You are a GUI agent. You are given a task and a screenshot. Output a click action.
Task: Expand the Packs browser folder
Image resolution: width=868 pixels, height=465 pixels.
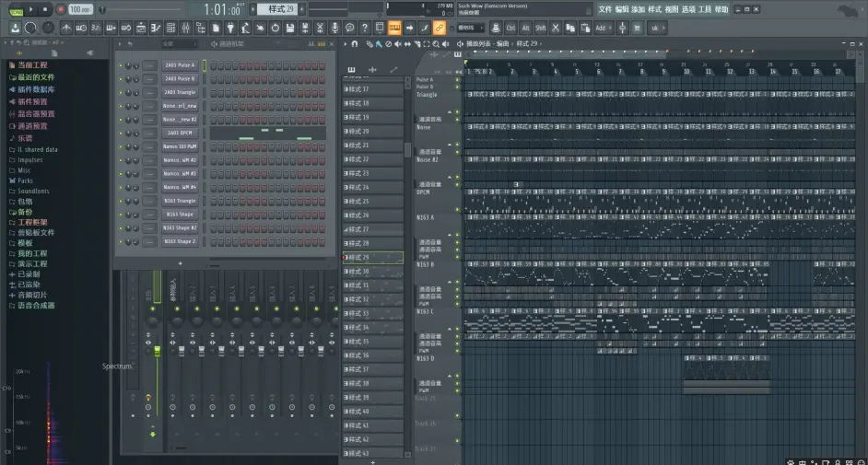point(21,180)
